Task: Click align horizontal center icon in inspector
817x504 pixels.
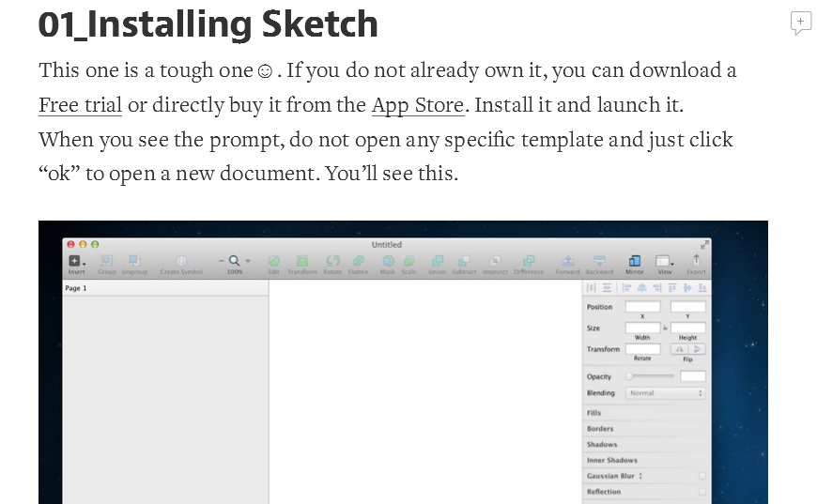Action: (642, 288)
